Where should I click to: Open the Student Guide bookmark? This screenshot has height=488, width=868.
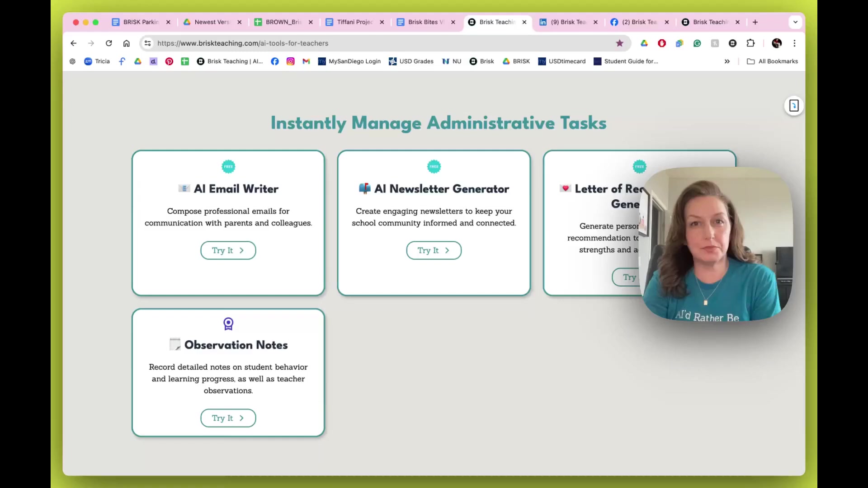pyautogui.click(x=626, y=61)
